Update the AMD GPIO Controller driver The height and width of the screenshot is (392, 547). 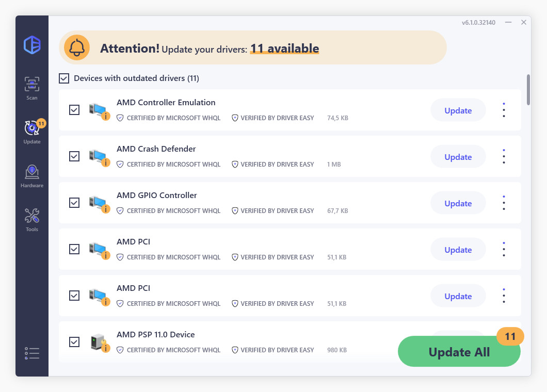click(x=458, y=203)
